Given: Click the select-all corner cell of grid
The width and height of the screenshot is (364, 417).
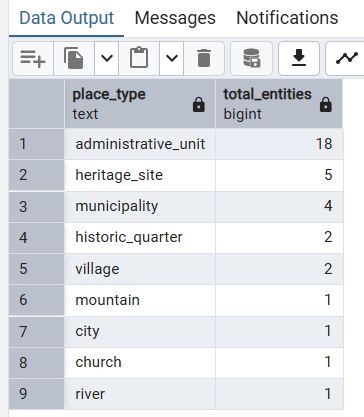Looking at the screenshot, I should [x=37, y=104].
